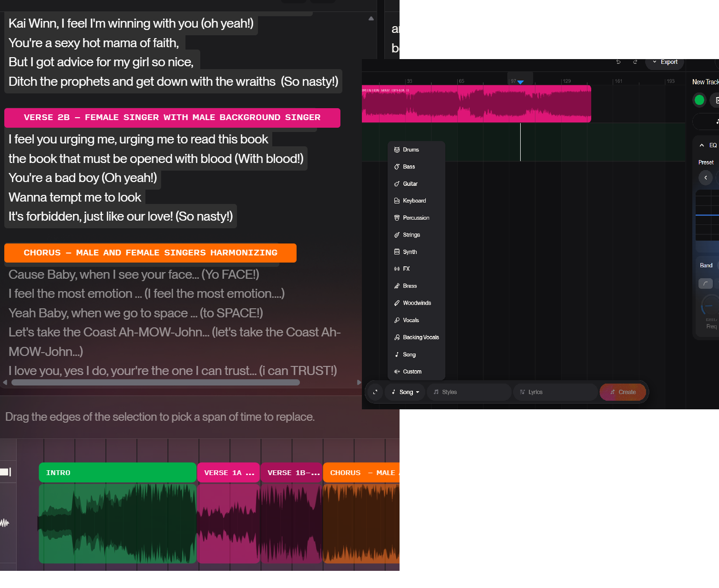Screen dimensions: 719x588
Task: Click the white marker icon left of INTRO
Action: click(x=5, y=472)
